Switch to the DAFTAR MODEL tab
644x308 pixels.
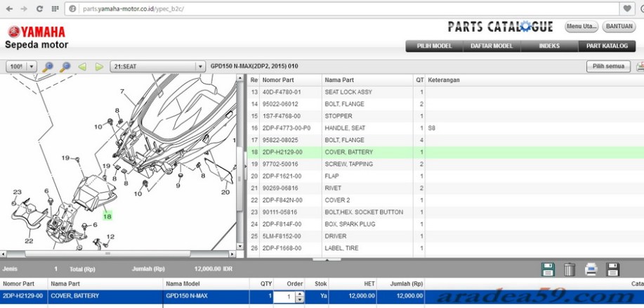[492, 46]
